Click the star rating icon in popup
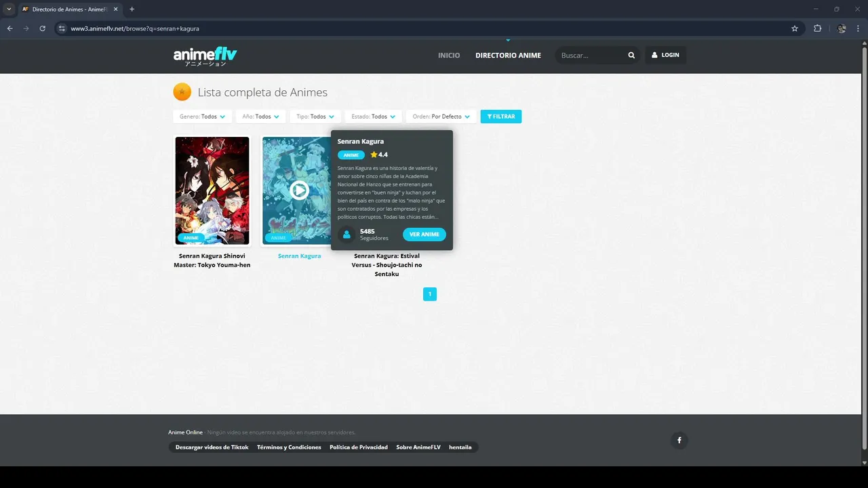Viewport: 868px width, 488px height. tap(374, 155)
